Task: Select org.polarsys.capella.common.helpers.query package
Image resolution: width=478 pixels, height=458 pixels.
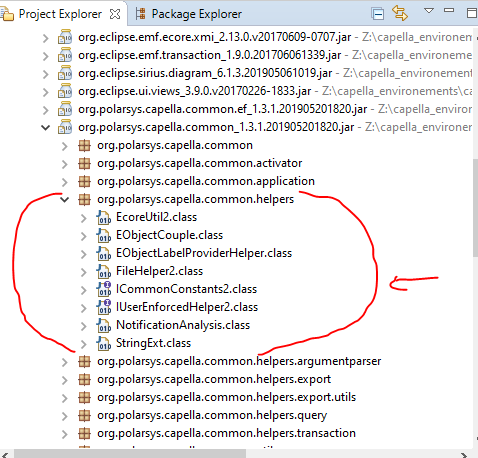Action: (x=212, y=416)
